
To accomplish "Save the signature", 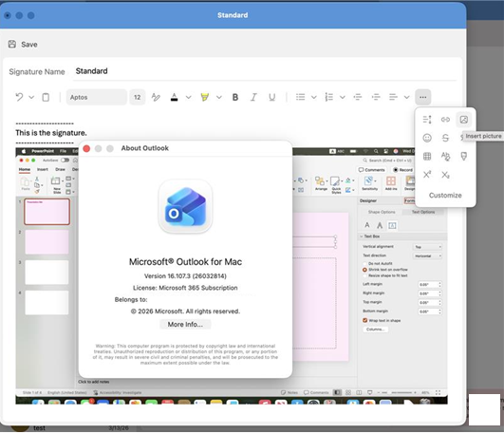I will click(23, 45).
